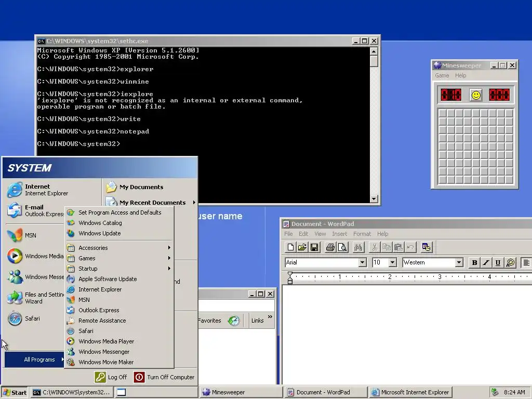Launch Windows Messenger from programs list

pyautogui.click(x=119, y=352)
